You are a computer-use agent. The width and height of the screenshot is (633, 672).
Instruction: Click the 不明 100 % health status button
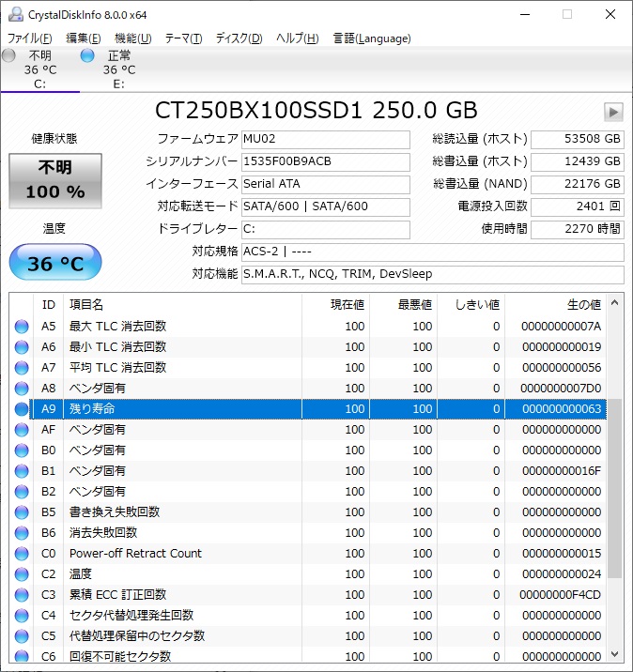pos(55,181)
